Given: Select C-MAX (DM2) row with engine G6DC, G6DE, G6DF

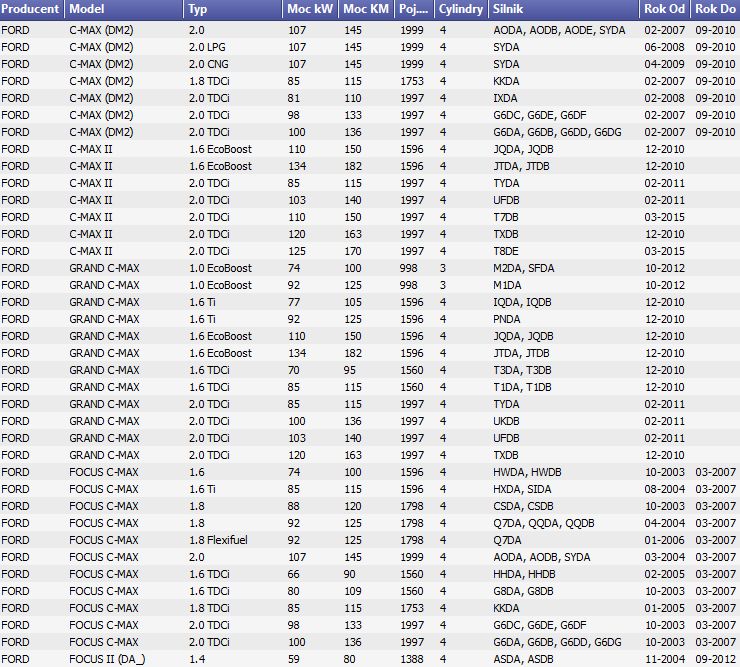Looking at the screenshot, I should [370, 115].
